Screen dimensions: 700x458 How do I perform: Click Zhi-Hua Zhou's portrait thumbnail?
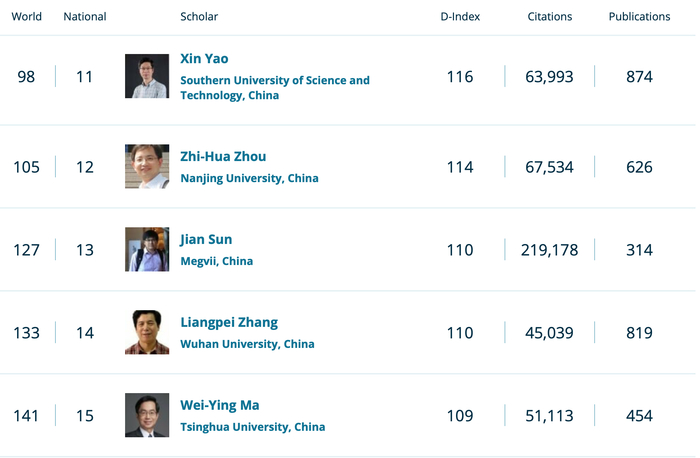(x=147, y=166)
